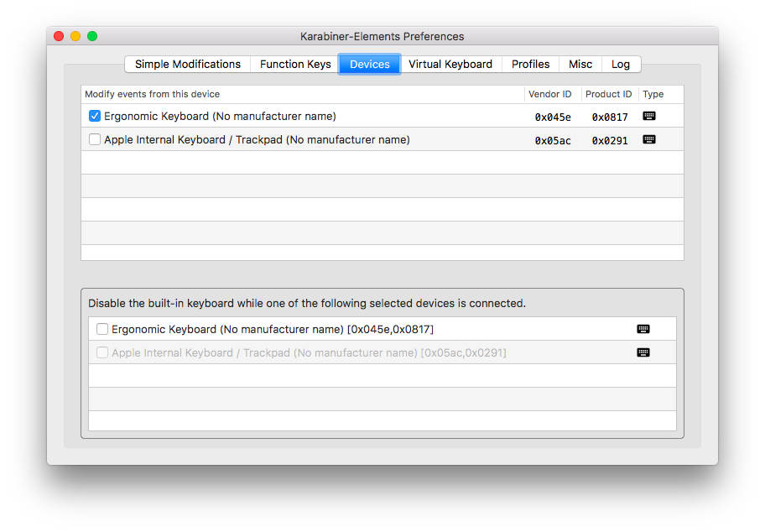Show the Log tab
This screenshot has height=532, width=765.
point(621,65)
